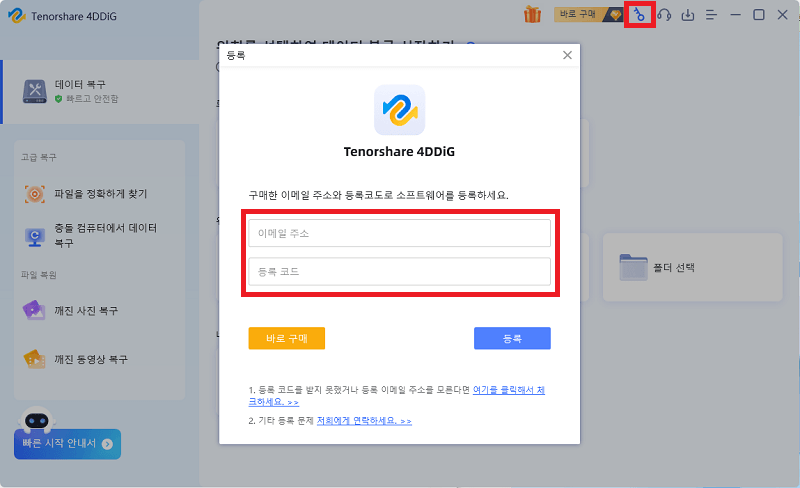Open the hamburger menu icon

(711, 15)
